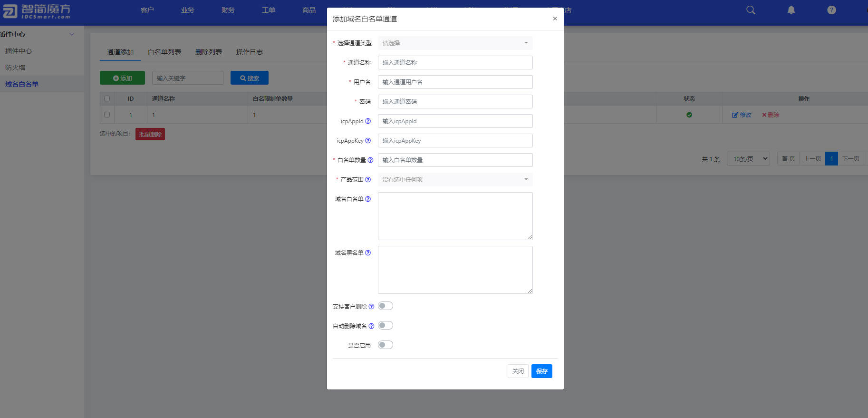
Task: Close the 添加域名白名单通道 dialog with X
Action: coord(555,19)
